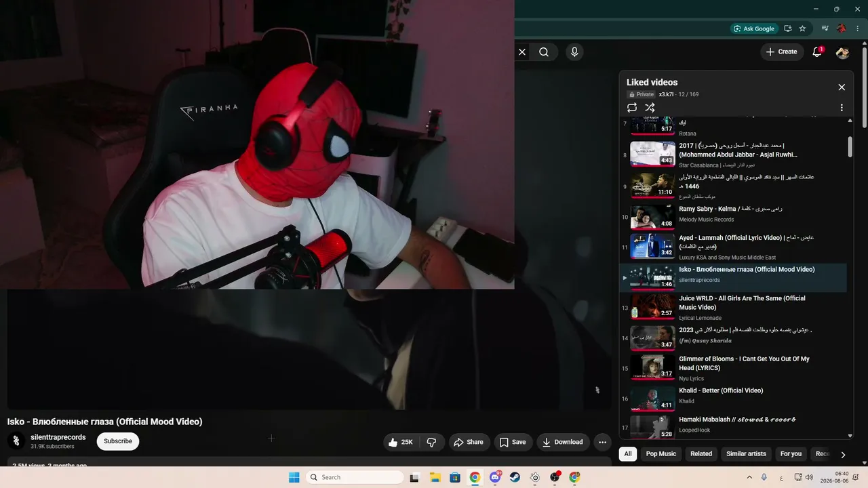The width and height of the screenshot is (868, 488).
Task: Play Ayed - Lammah (Official Lyric Video)
Action: [734, 247]
